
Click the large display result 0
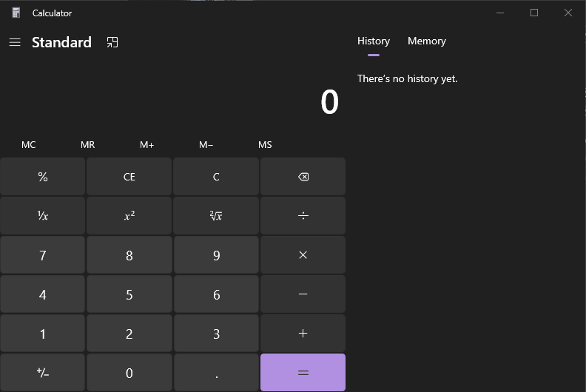pyautogui.click(x=330, y=102)
